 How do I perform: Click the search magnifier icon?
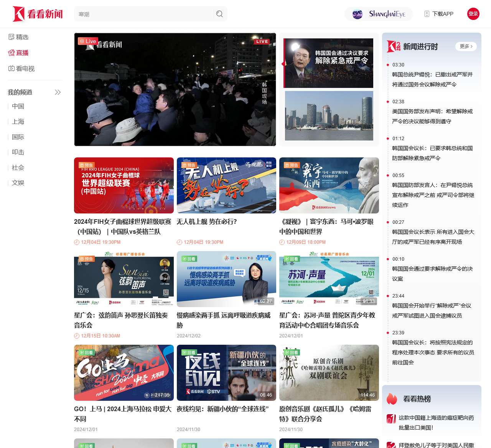click(x=219, y=14)
